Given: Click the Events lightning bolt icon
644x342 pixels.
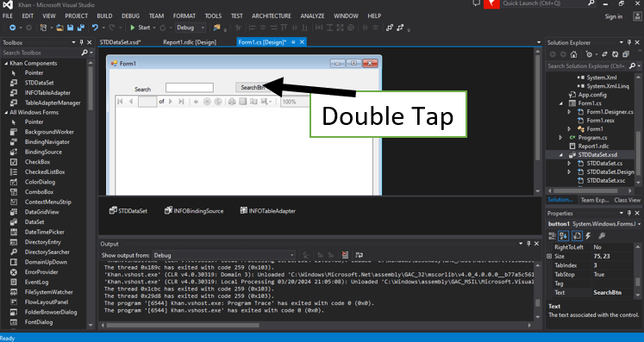Looking at the screenshot, I should (x=588, y=236).
